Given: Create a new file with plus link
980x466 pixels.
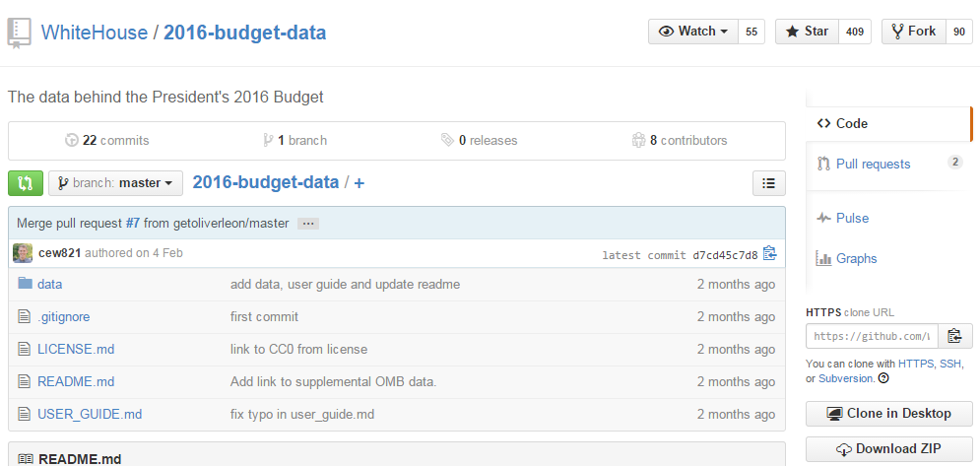Looking at the screenshot, I should tap(359, 183).
